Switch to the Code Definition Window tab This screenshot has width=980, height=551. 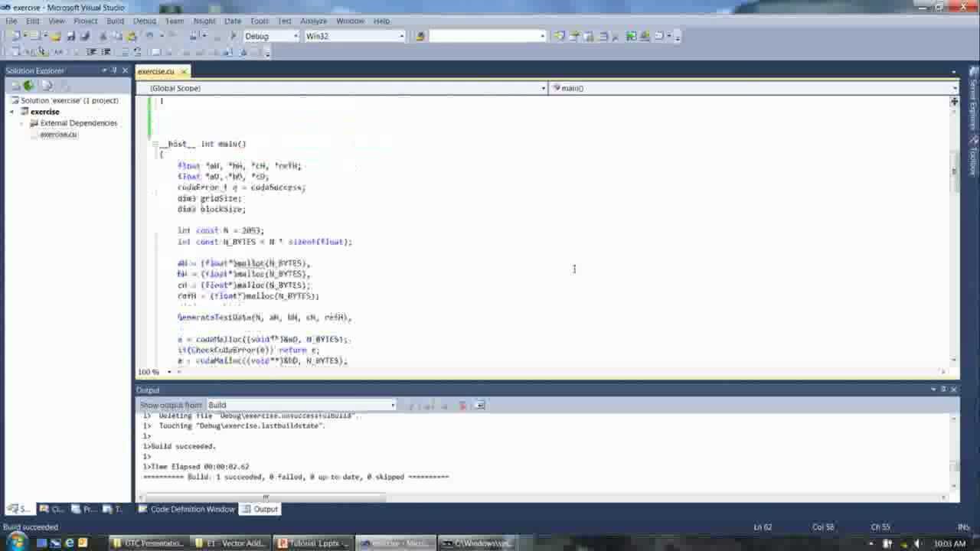pos(186,509)
